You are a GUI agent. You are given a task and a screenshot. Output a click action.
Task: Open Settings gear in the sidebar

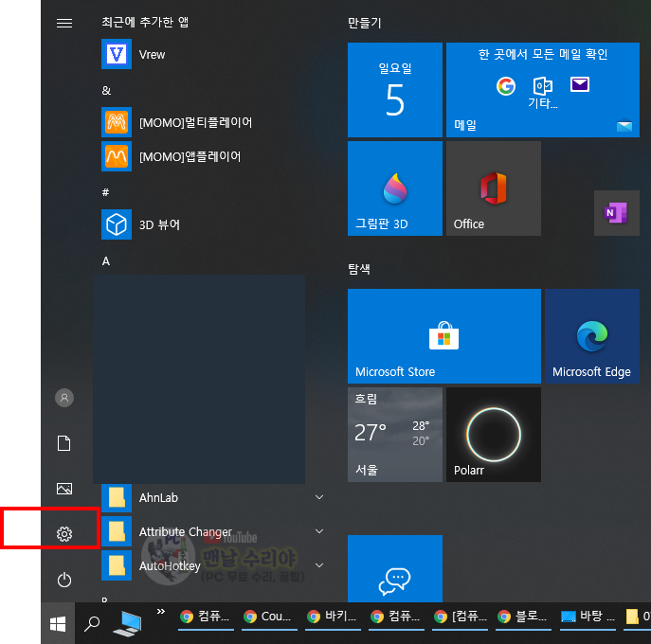coord(64,533)
